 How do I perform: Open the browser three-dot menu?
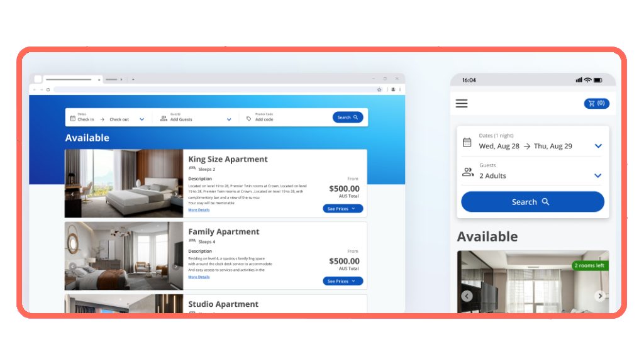pos(400,89)
